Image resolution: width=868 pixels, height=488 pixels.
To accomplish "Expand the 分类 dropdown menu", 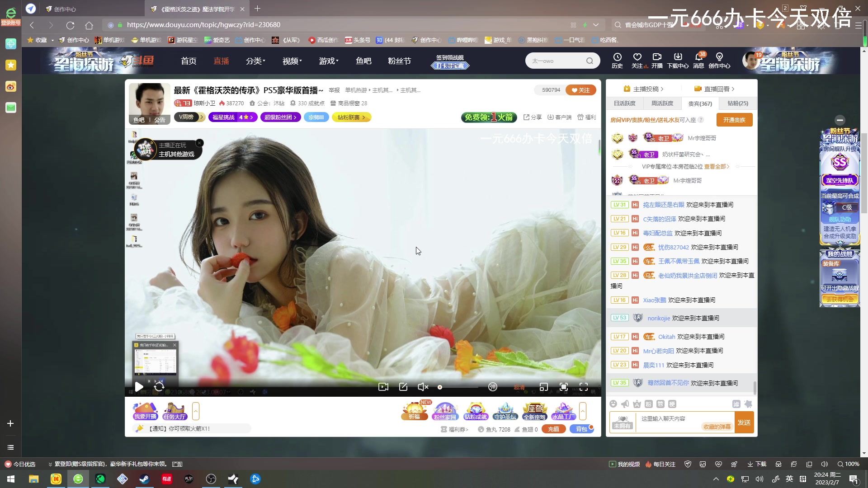I will 255,61.
